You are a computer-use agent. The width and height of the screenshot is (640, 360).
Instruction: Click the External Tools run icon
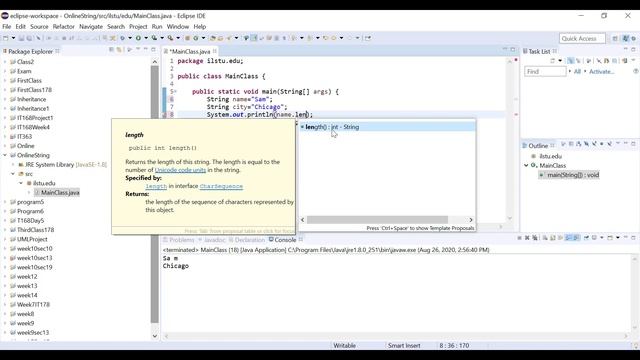(x=170, y=38)
